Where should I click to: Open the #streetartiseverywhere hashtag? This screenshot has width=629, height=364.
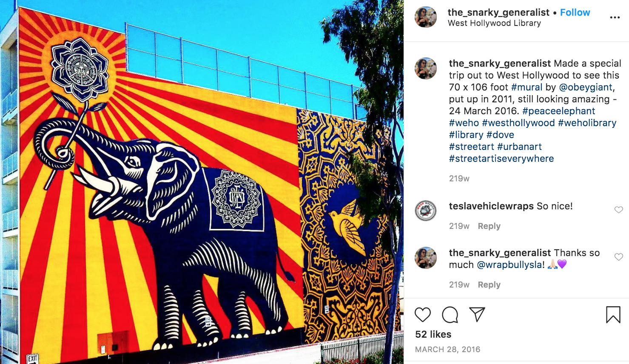click(501, 158)
